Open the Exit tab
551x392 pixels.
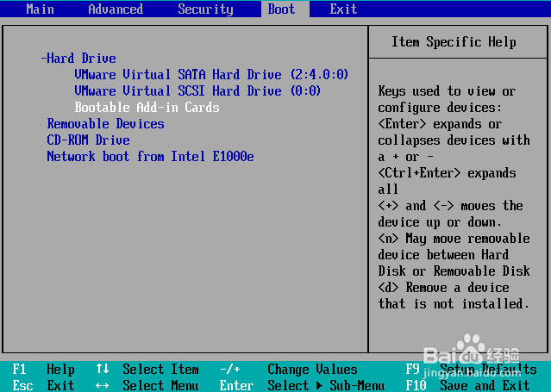click(x=343, y=9)
